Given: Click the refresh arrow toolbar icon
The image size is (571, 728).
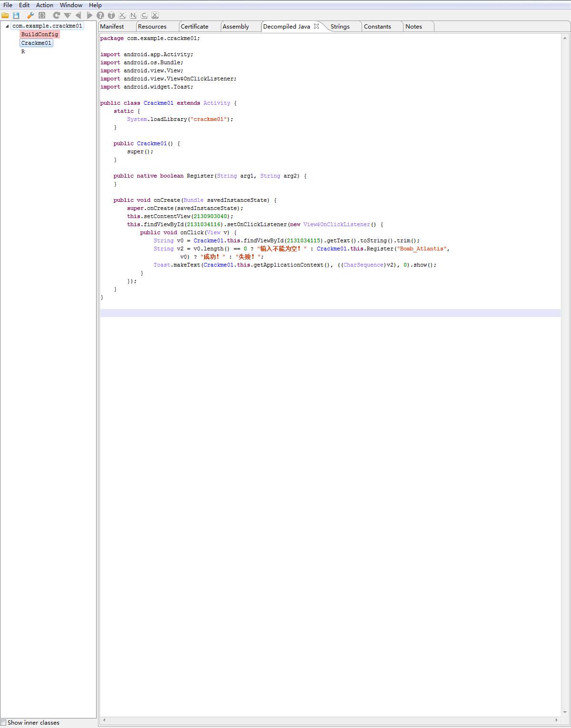Looking at the screenshot, I should point(56,16).
